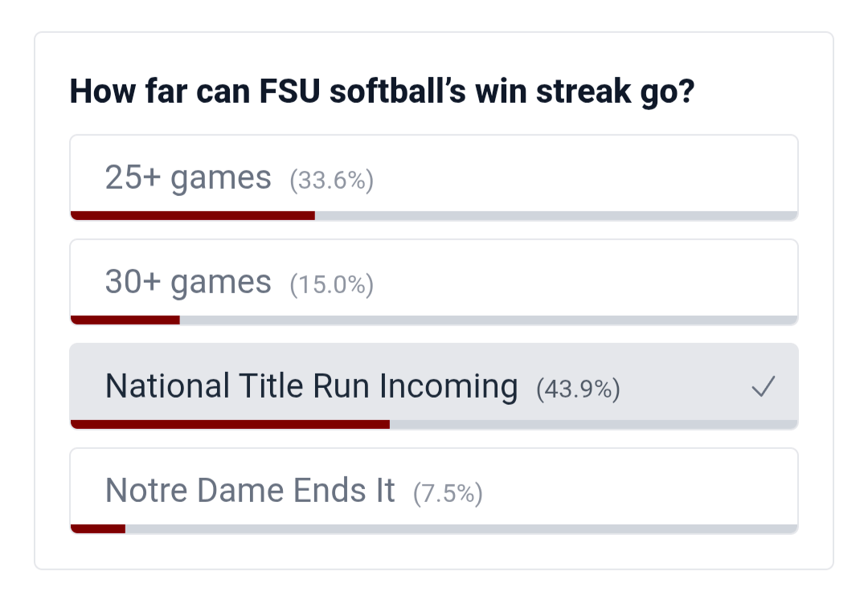Click empty space right of 25+ games percentage
The image size is (868, 608).
pos(587,177)
